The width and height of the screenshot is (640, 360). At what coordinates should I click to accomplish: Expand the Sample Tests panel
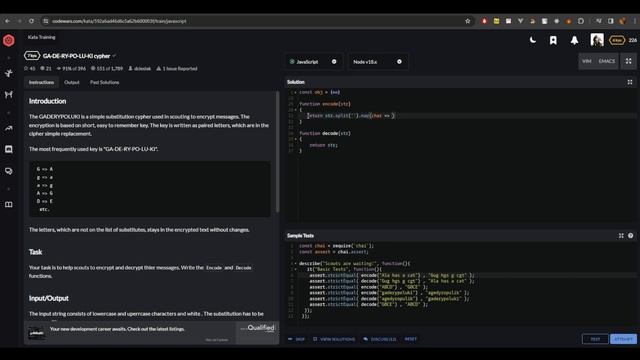pos(621,236)
